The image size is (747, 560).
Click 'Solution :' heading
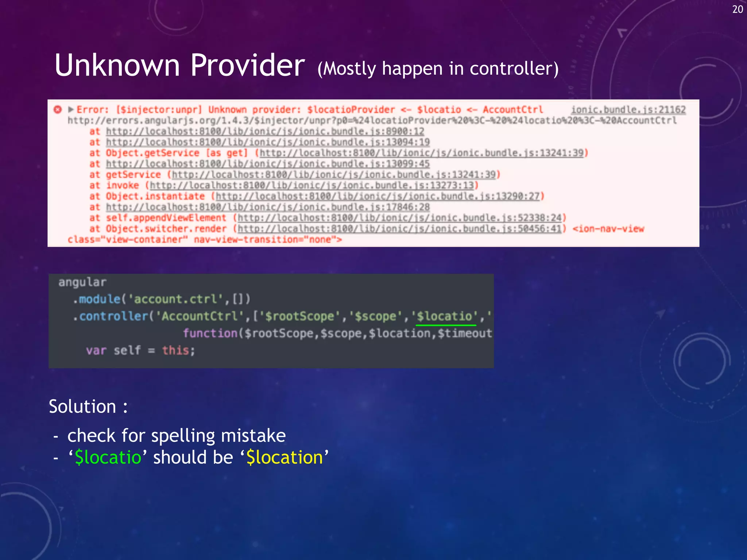coord(88,407)
